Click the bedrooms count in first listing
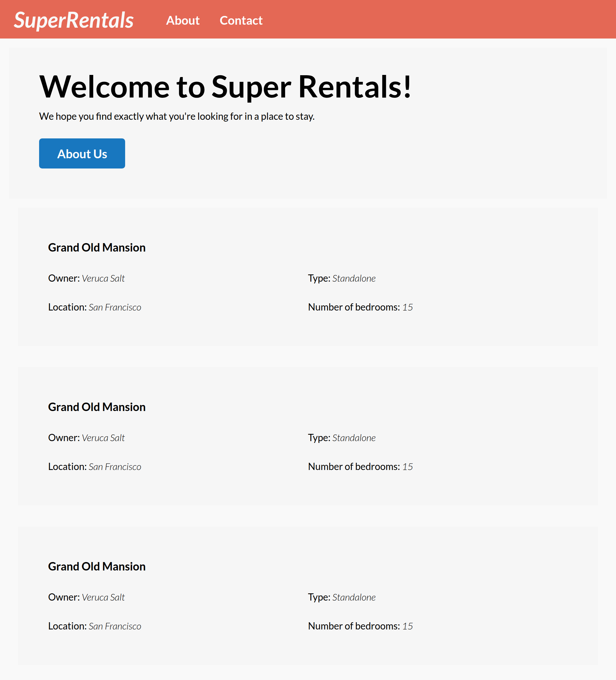 (x=407, y=307)
